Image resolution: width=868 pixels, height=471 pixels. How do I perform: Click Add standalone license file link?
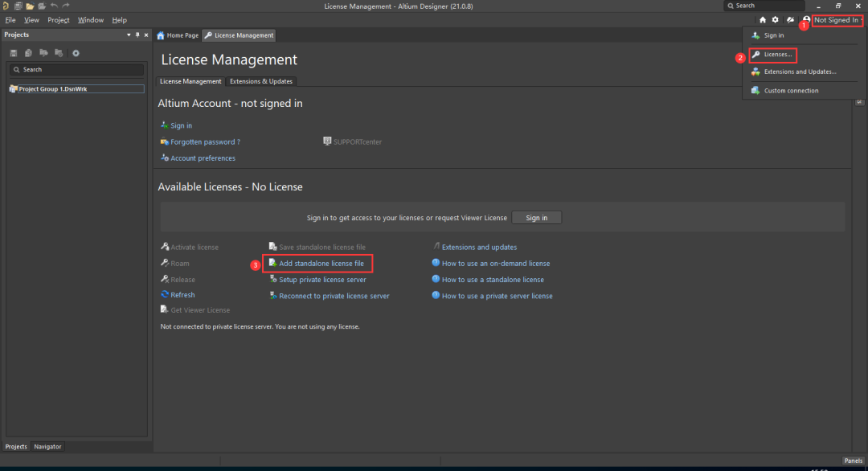click(321, 264)
